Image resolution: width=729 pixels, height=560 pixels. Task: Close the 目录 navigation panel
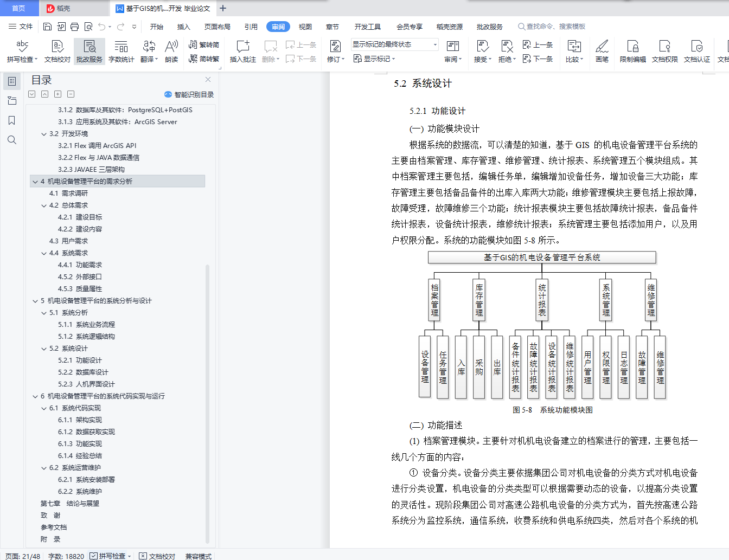click(208, 80)
